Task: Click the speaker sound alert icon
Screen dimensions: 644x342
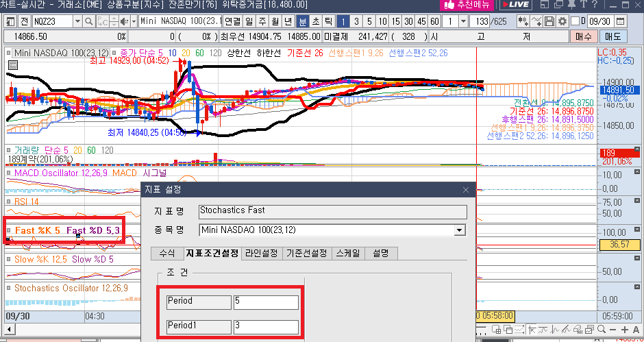Action: pyautogui.click(x=125, y=21)
